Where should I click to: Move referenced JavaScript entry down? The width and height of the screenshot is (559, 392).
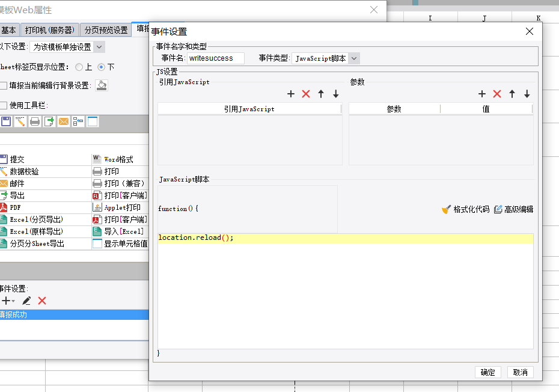tap(336, 94)
